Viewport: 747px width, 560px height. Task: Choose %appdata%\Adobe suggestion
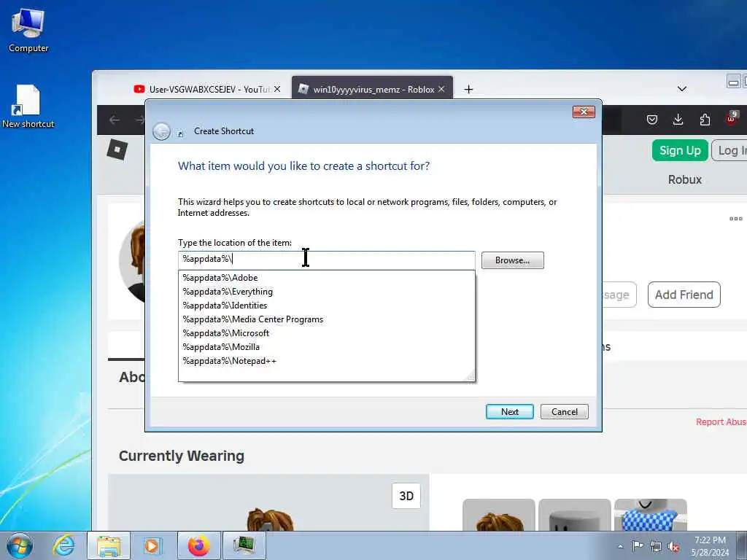click(326, 278)
